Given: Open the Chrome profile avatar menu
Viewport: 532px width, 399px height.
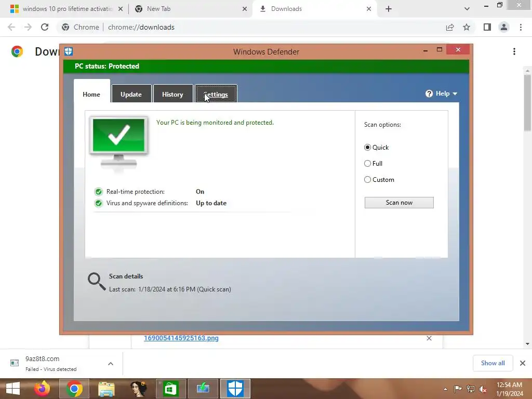Looking at the screenshot, I should [504, 27].
